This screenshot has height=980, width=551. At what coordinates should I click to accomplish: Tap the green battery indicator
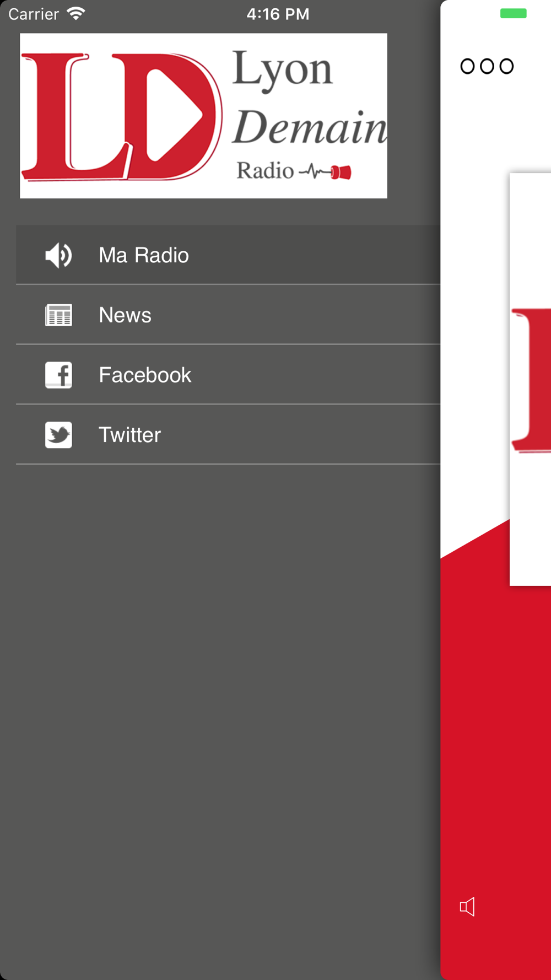(x=513, y=13)
